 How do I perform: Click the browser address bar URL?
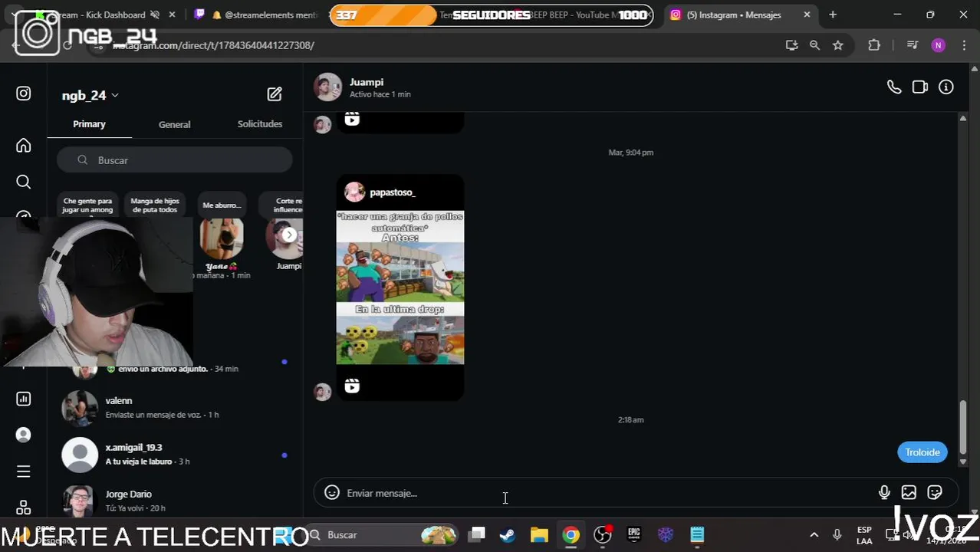(215, 45)
